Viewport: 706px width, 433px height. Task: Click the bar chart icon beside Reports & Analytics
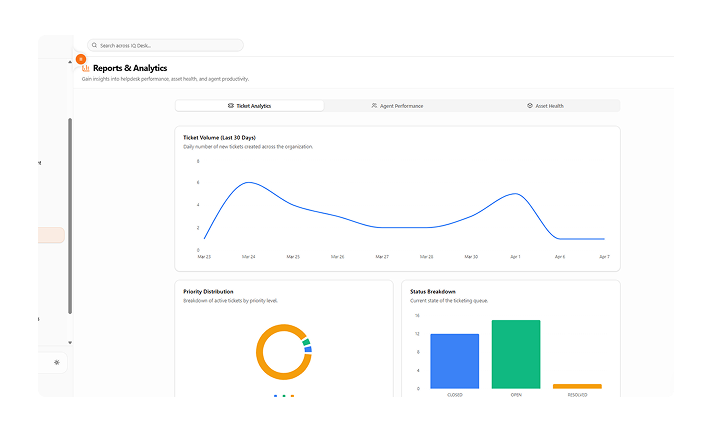coord(86,68)
